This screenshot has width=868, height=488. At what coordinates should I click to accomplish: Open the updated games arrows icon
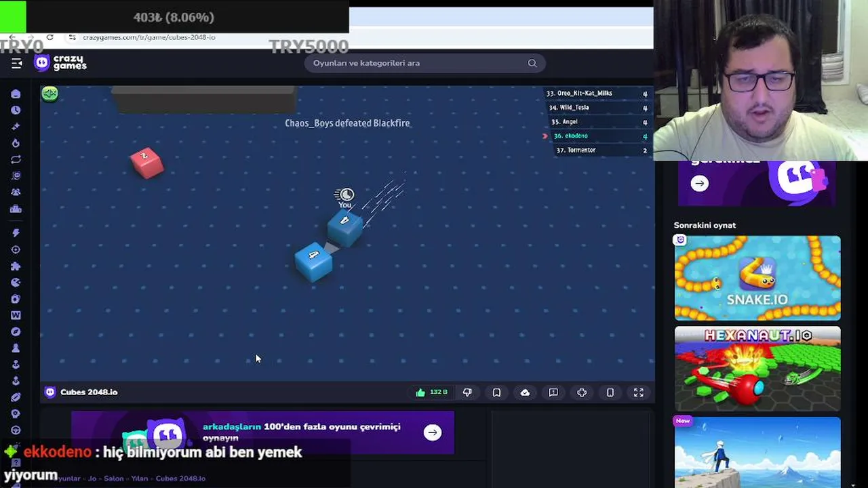(x=16, y=159)
